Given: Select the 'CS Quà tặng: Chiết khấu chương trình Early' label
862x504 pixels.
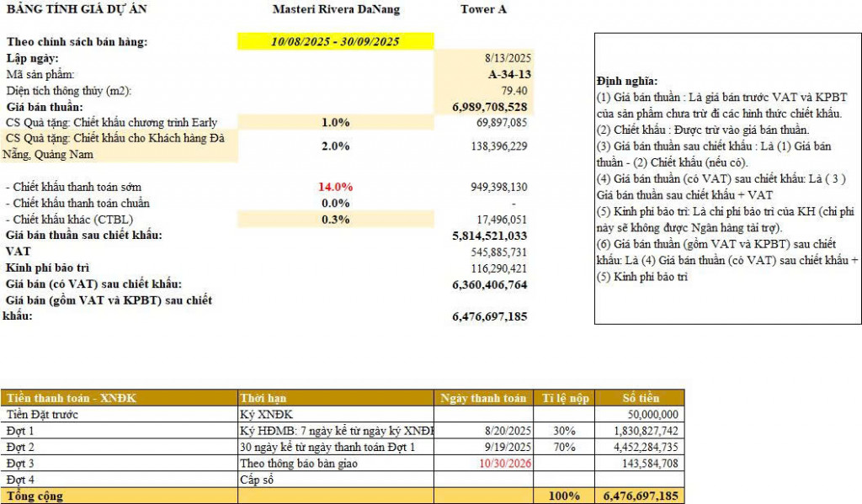Looking at the screenshot, I should tap(112, 122).
